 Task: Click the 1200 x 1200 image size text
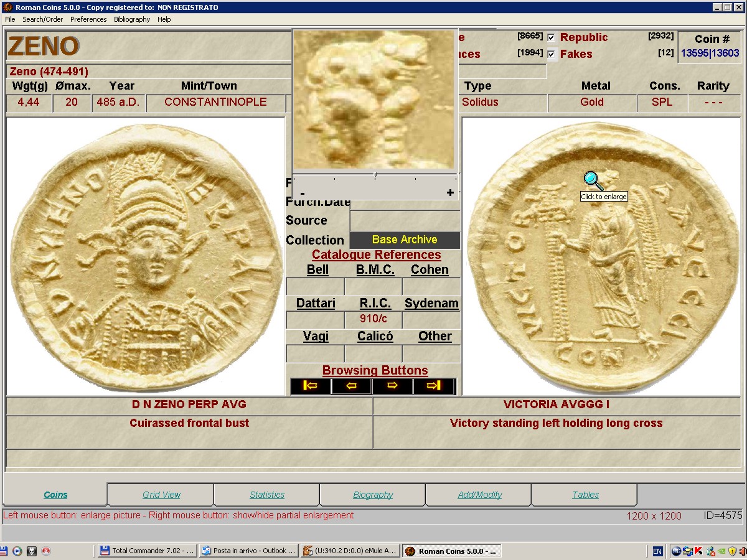(654, 516)
